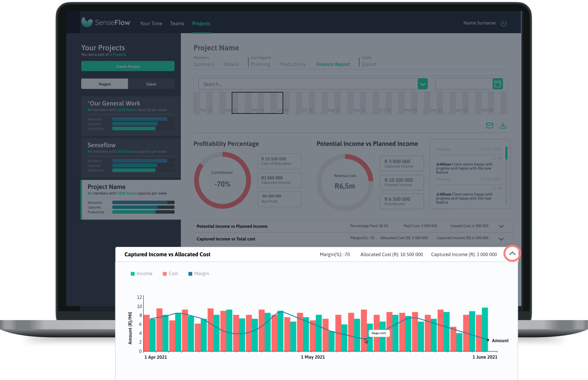The height and width of the screenshot is (380, 588).
Task: Open the search dropdown arrow
Action: pyautogui.click(x=423, y=84)
